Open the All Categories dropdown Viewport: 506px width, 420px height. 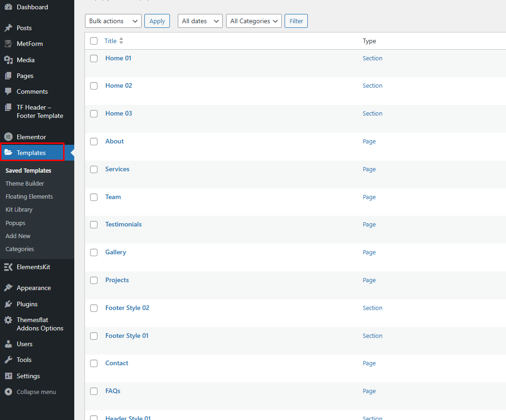(253, 21)
